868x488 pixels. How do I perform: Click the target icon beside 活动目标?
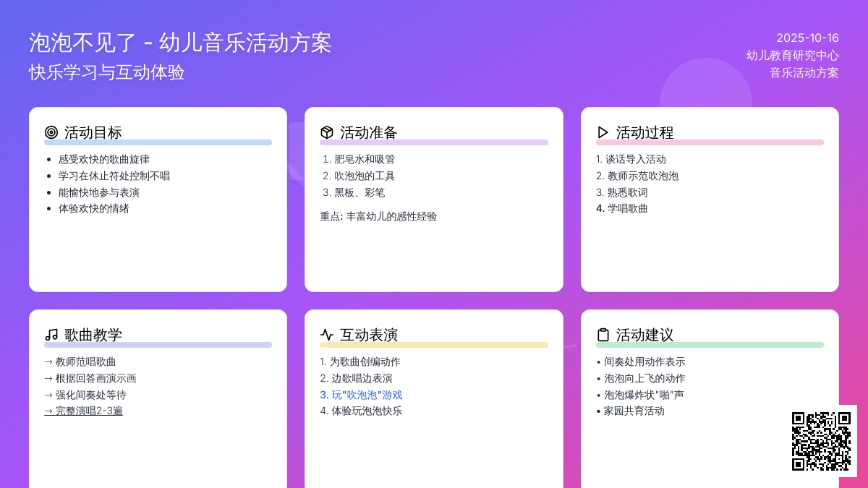click(51, 132)
